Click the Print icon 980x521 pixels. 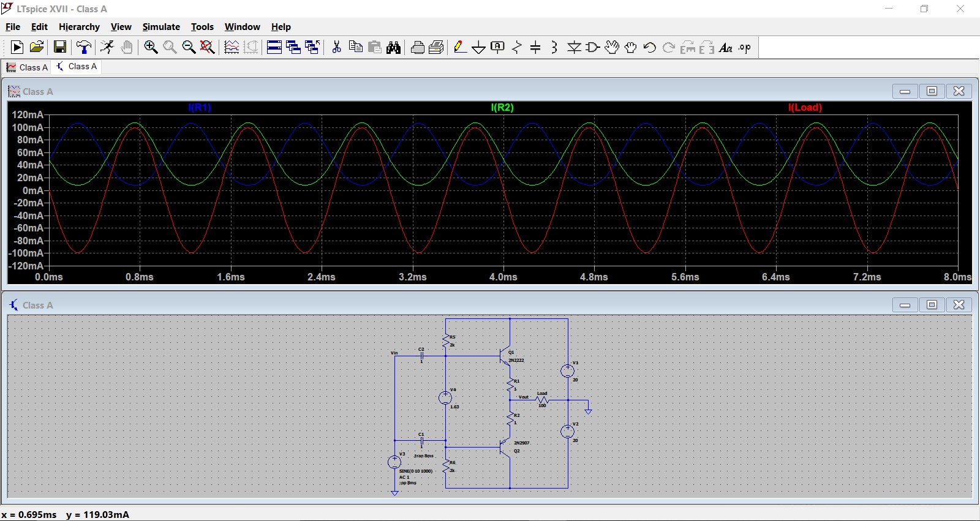point(418,47)
